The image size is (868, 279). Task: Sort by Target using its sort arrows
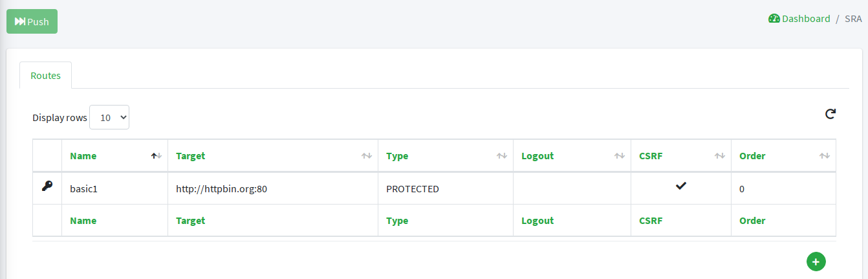point(367,156)
